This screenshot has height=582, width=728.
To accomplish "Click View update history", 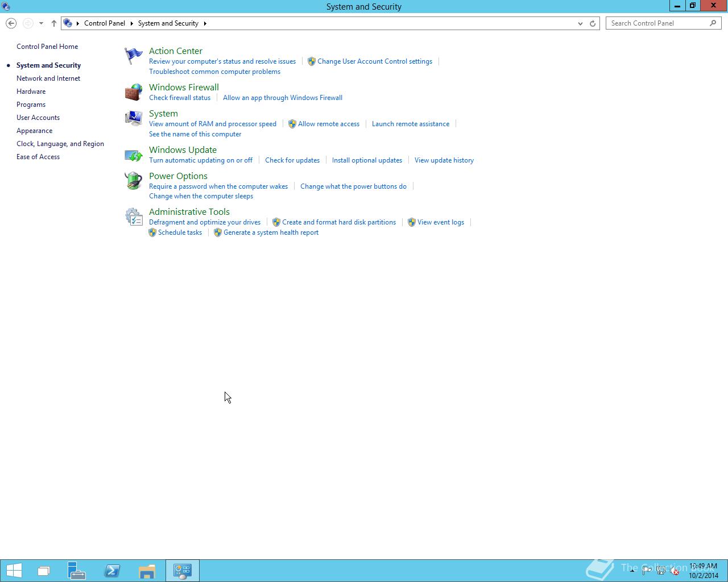I will tap(444, 160).
